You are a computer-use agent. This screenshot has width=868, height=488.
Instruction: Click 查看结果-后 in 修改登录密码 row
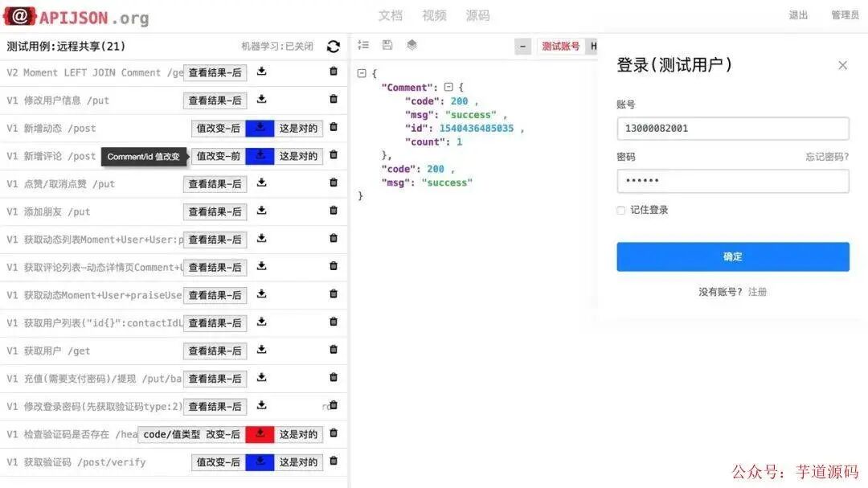pyautogui.click(x=215, y=406)
